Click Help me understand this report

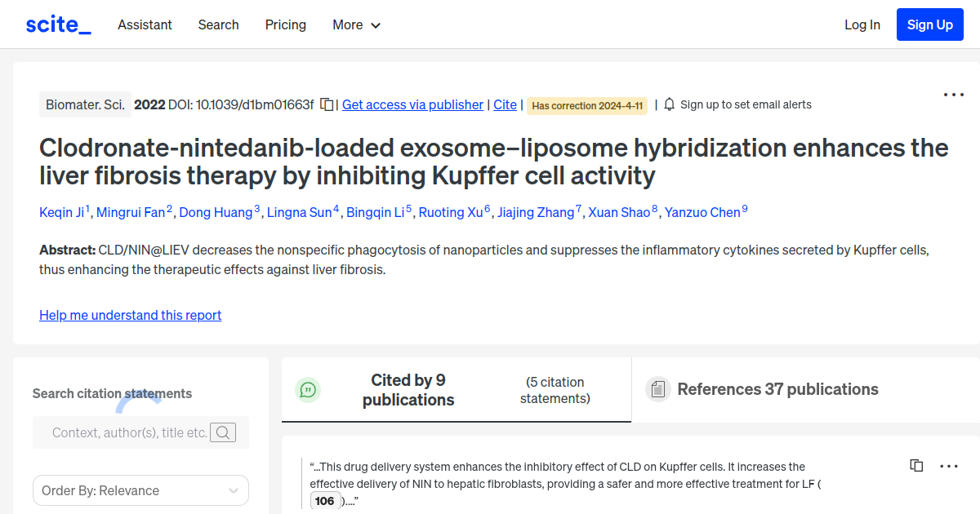130,315
